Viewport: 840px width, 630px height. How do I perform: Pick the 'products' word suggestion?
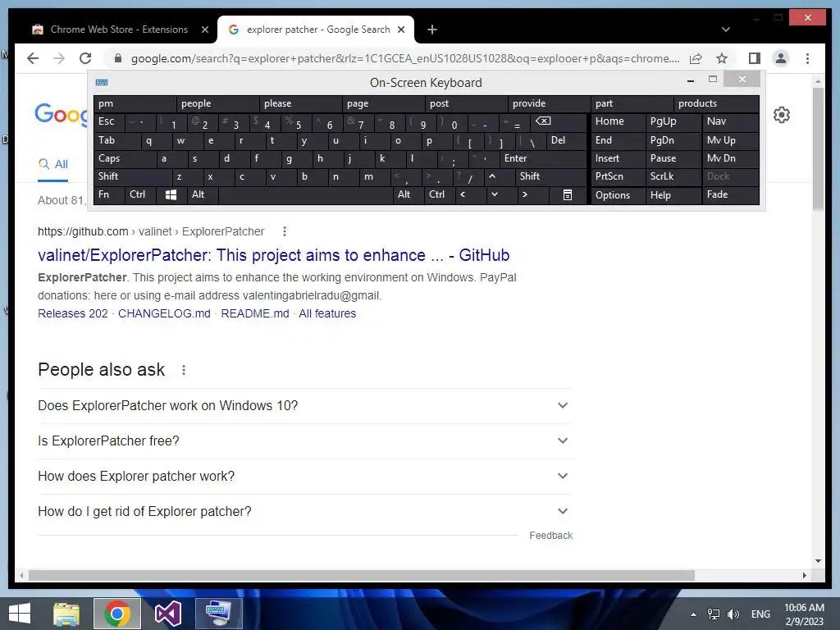click(715, 103)
